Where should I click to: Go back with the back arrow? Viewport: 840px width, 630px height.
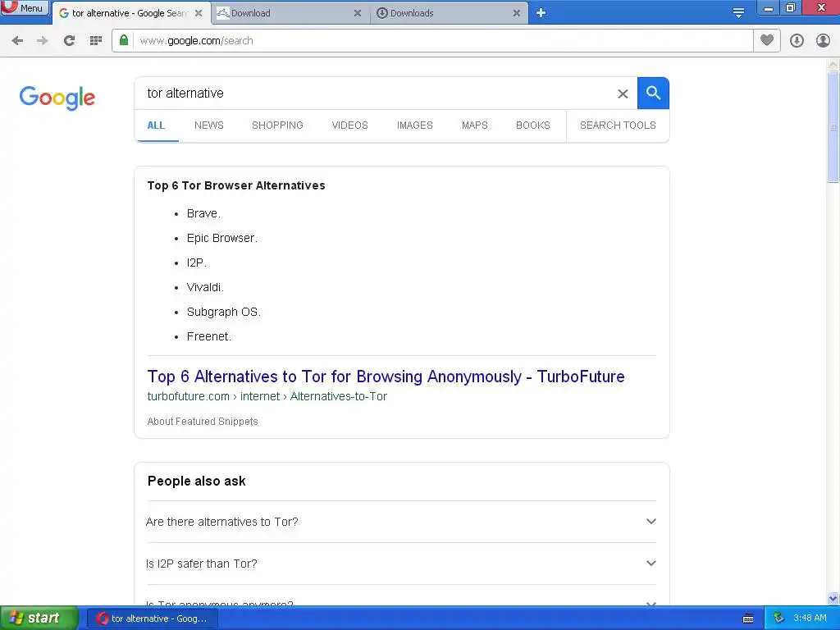(17, 41)
